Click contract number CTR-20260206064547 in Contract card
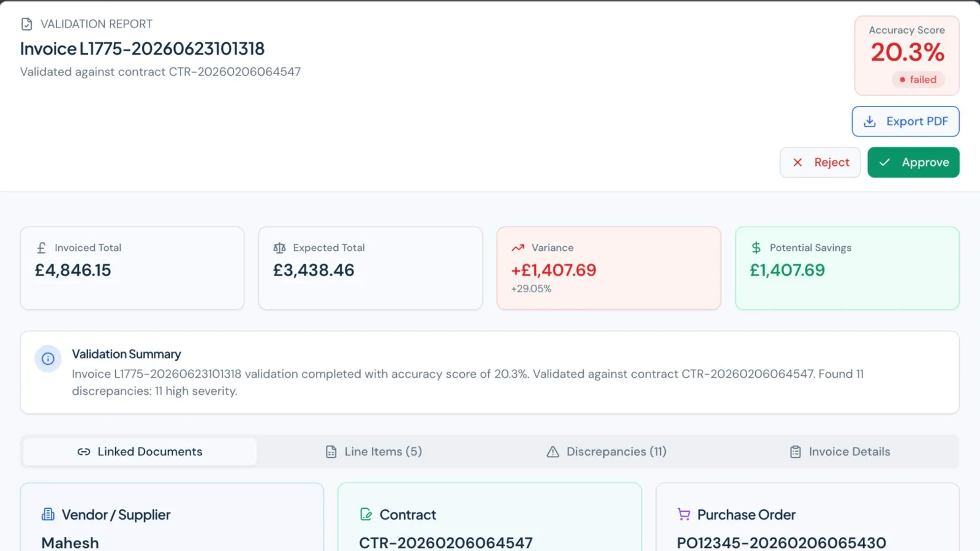This screenshot has height=551, width=980. point(445,542)
